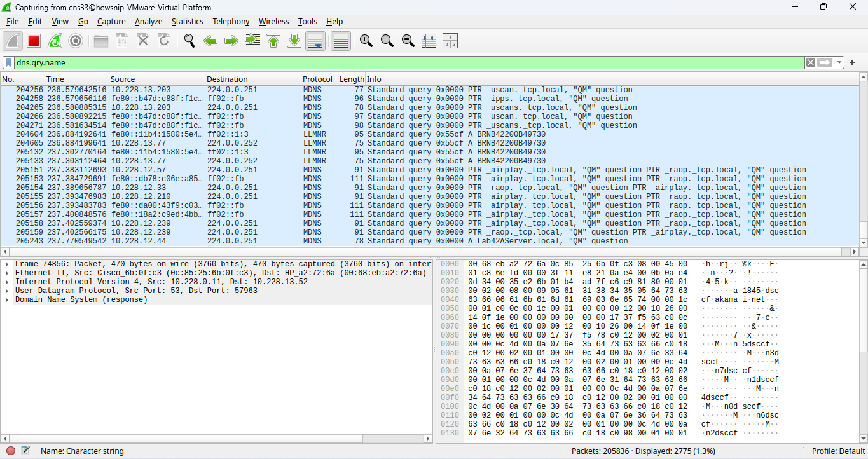Reload the capture file
This screenshot has width=868, height=459.
164,41
